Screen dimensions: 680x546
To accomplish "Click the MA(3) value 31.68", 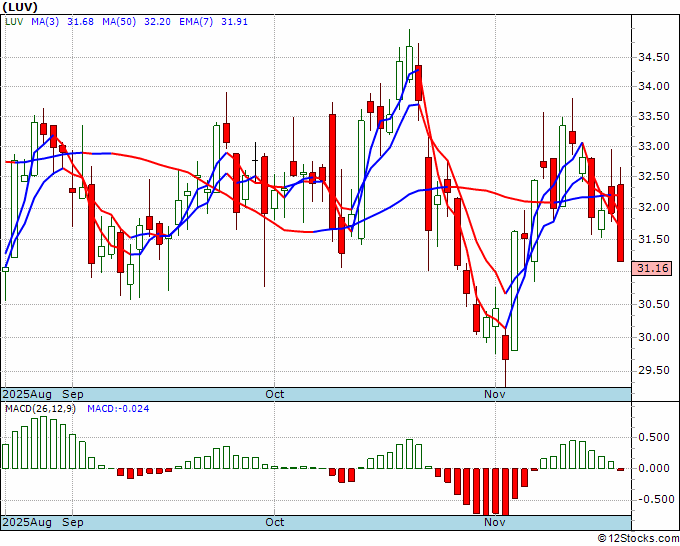I will point(81,22).
